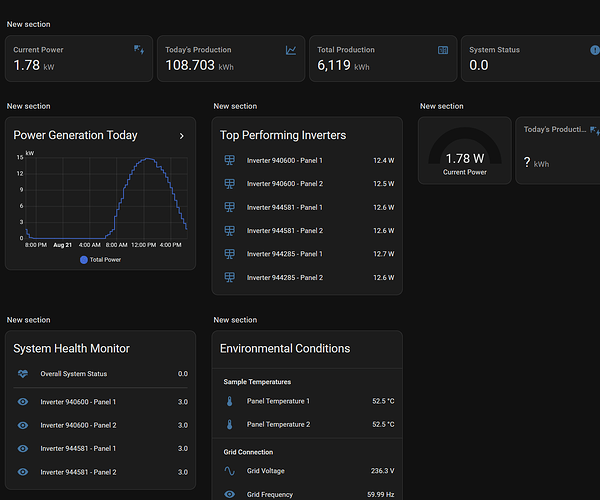Click the icon on the Total Production card

(x=443, y=49)
